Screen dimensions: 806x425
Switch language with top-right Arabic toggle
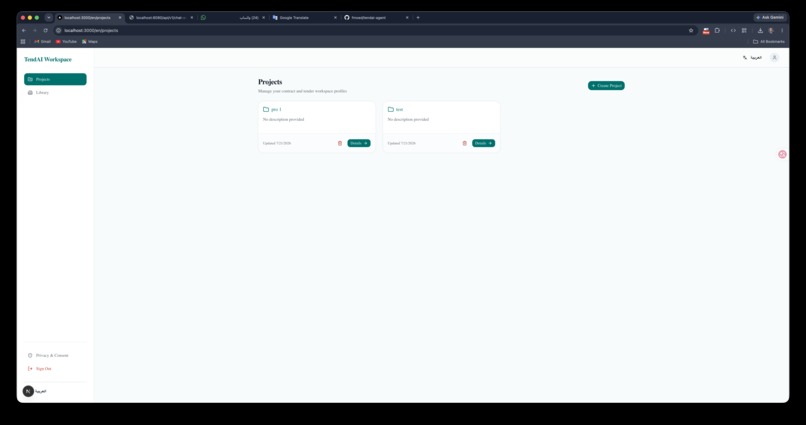pyautogui.click(x=753, y=58)
